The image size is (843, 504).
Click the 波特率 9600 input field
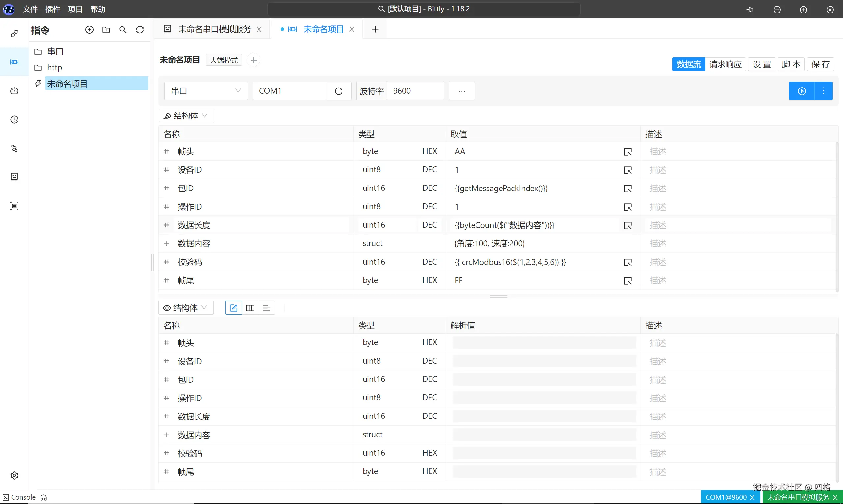pos(415,91)
